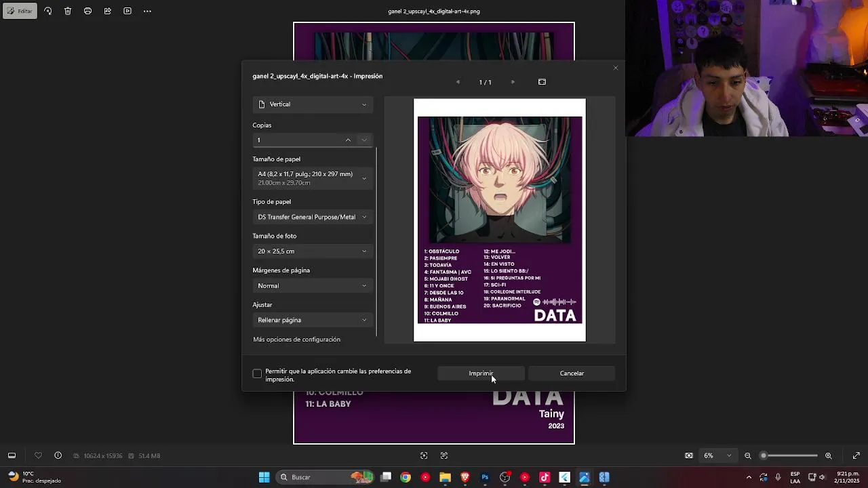The width and height of the screenshot is (868, 488).
Task: Open the weather widget showing 10°C
Action: [34, 477]
